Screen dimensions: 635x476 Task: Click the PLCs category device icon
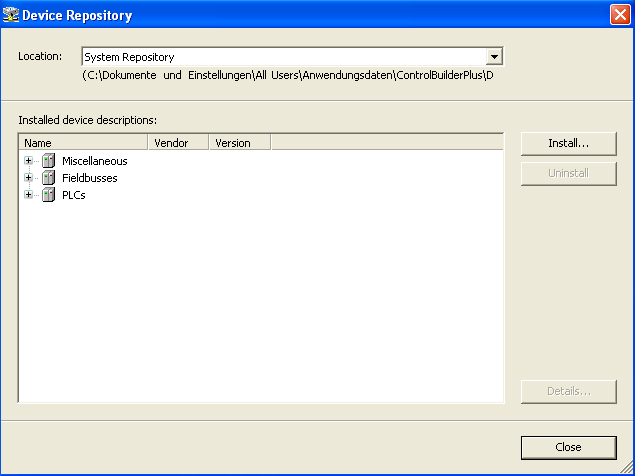coord(48,195)
